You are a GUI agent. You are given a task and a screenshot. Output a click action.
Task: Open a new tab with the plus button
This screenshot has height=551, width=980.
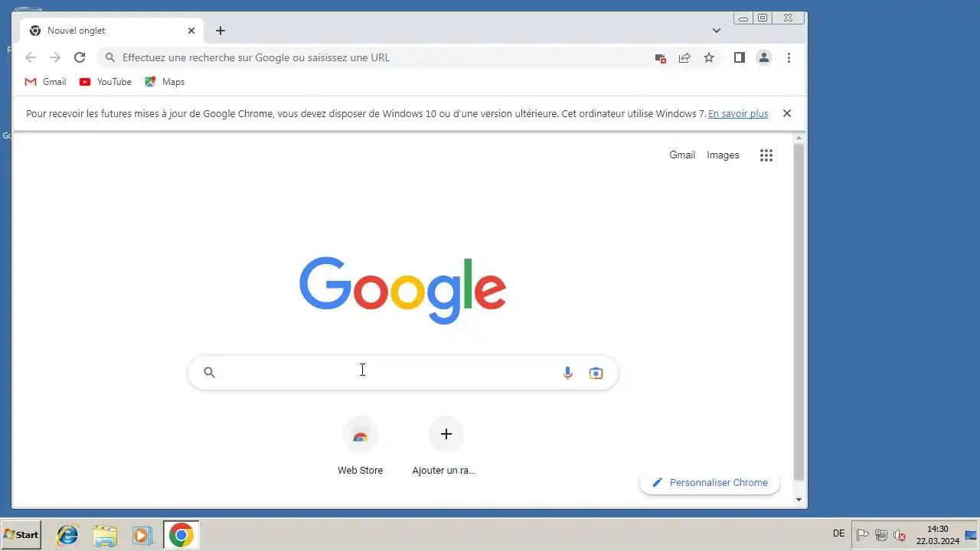220,31
